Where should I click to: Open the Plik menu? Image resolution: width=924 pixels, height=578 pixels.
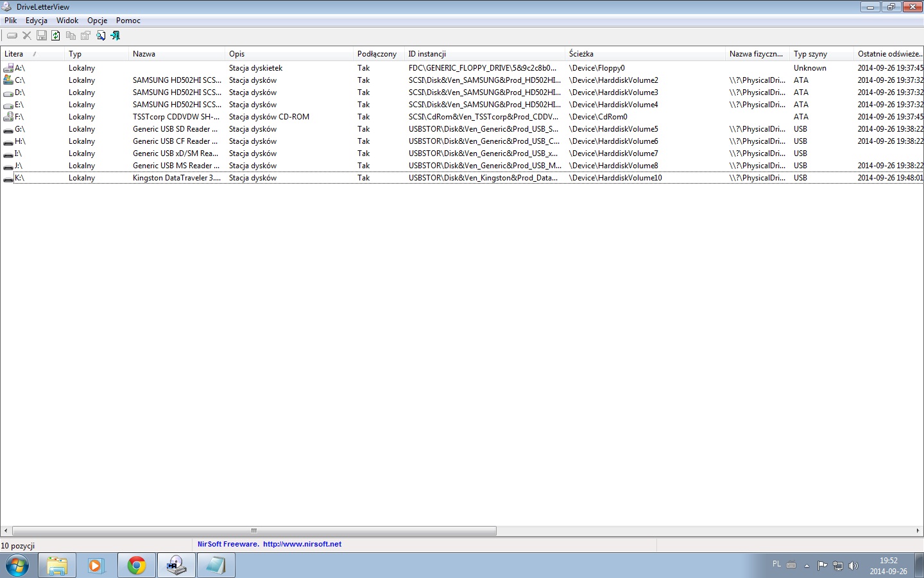(11, 21)
